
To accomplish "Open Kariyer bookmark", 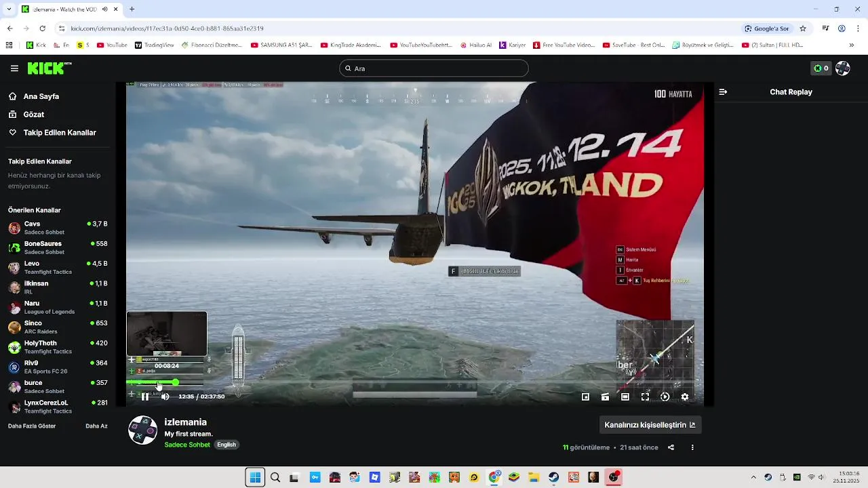I will pyautogui.click(x=513, y=45).
